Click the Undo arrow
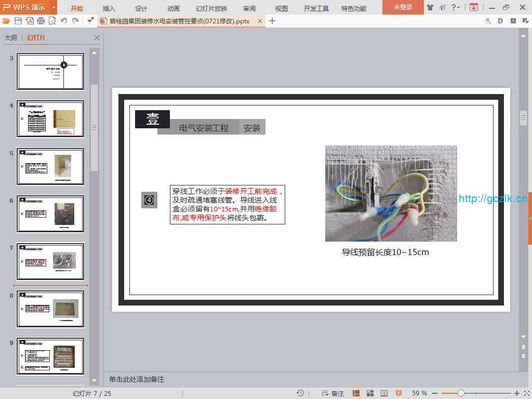Image resolution: width=532 pixels, height=399 pixels. (x=64, y=21)
